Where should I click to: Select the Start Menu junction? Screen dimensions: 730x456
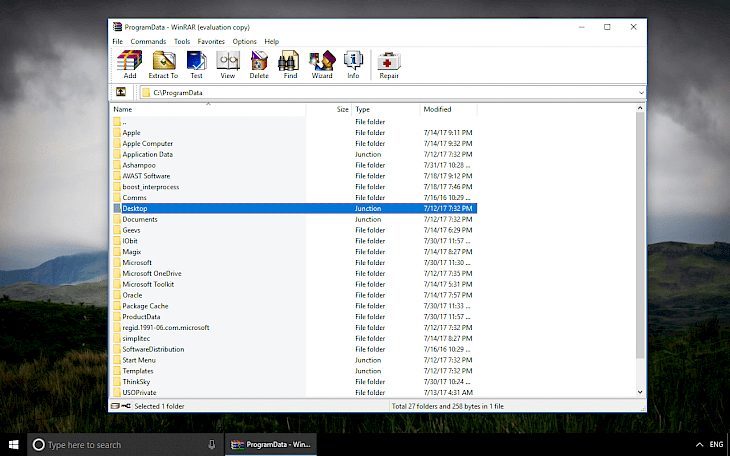point(294,360)
